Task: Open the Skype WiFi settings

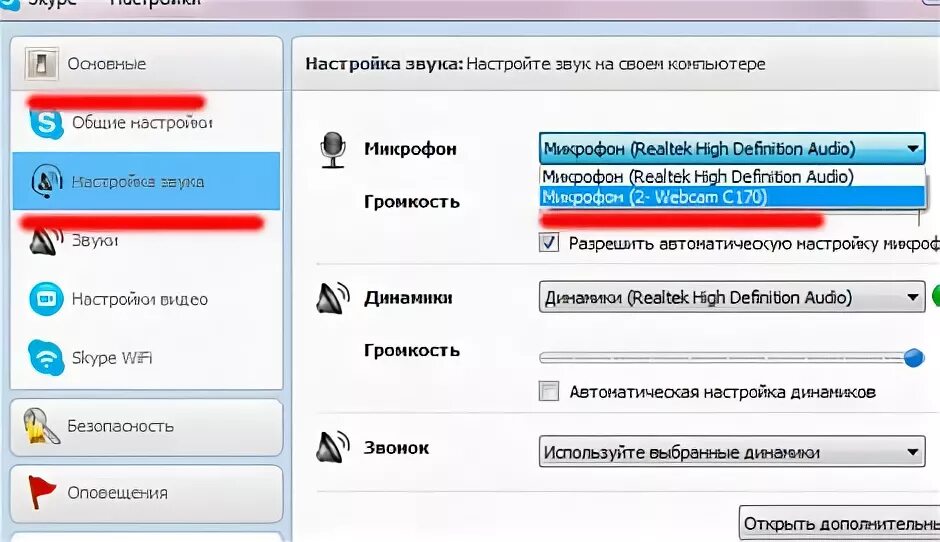Action: coord(146,357)
